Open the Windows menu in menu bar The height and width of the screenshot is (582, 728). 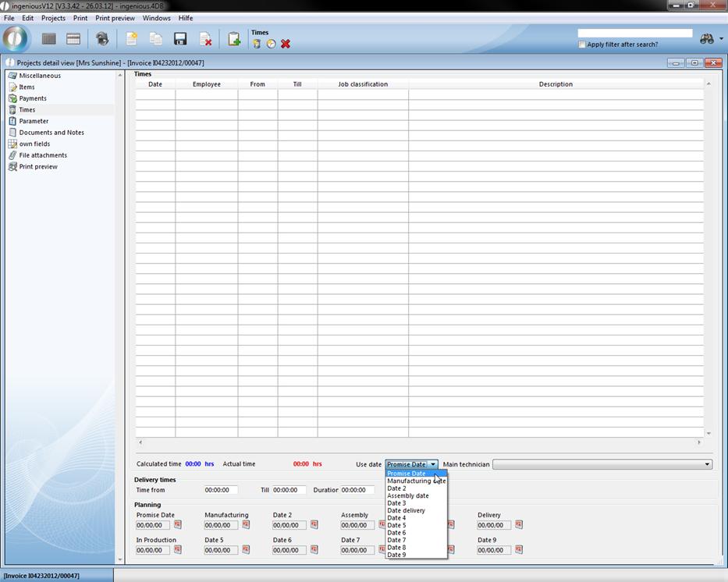(x=156, y=18)
